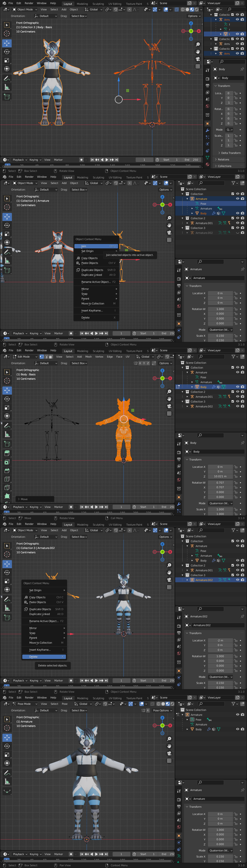Uncheck Collection 2 checkbox in Join-menu window outliner
247x868 pixels.
point(232,218)
